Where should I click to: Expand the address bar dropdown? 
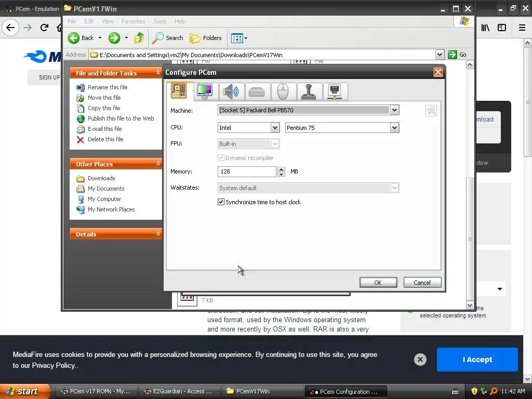click(x=440, y=55)
